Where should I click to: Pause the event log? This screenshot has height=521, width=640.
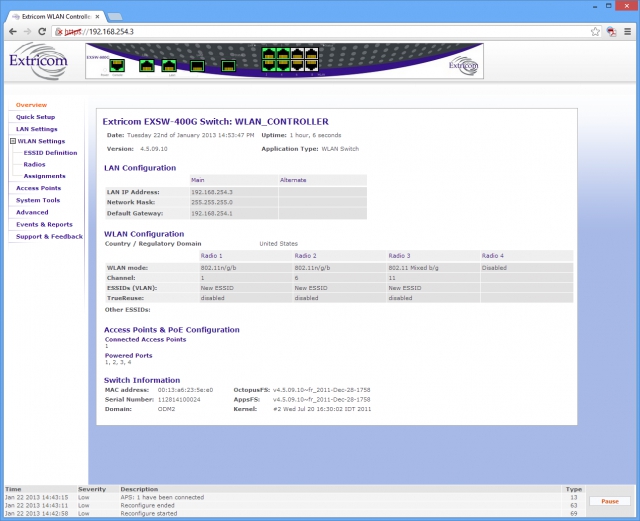[610, 501]
